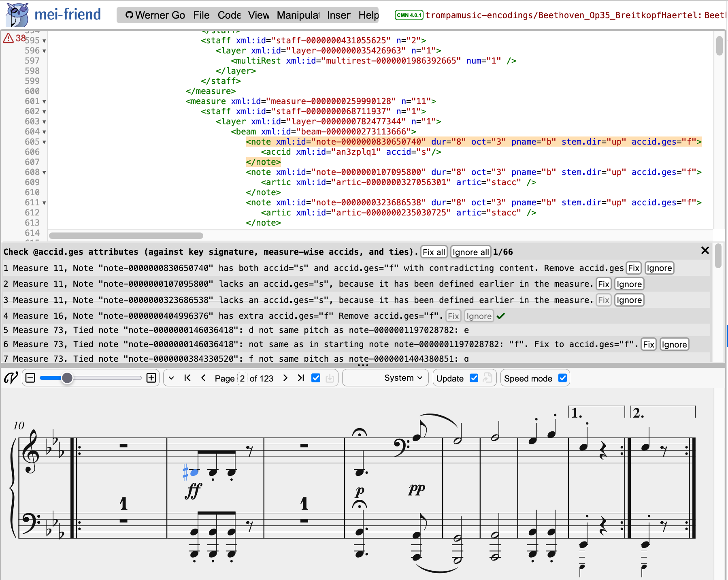Image resolution: width=728 pixels, height=580 pixels.
Task: Toggle the Update checkbox
Action: click(474, 378)
